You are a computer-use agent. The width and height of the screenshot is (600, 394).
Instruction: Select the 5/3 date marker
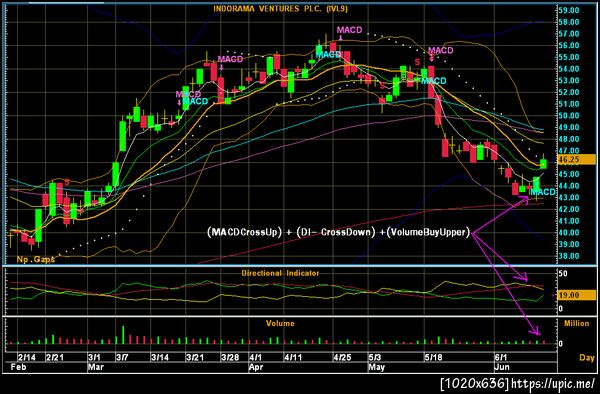click(x=375, y=358)
